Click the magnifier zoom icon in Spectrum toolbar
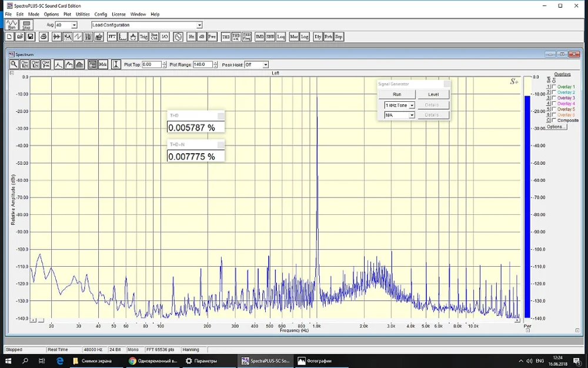This screenshot has height=368, width=588. (x=14, y=65)
